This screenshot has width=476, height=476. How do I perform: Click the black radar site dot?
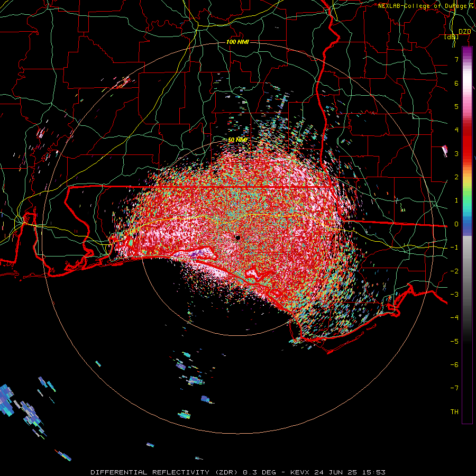tap(237, 237)
